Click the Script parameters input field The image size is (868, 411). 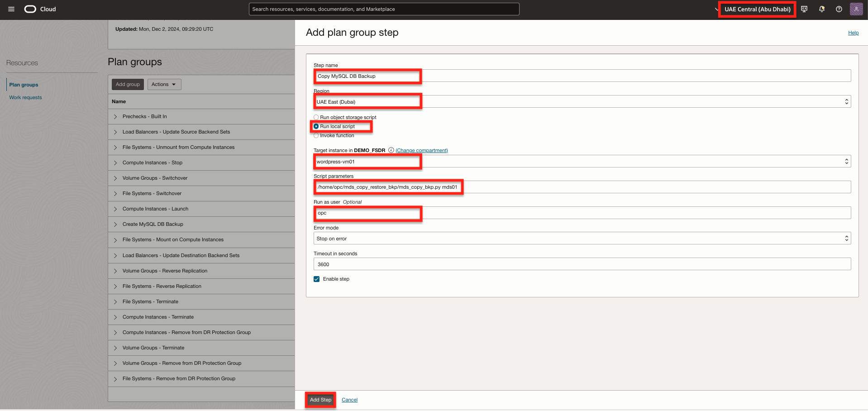582,187
